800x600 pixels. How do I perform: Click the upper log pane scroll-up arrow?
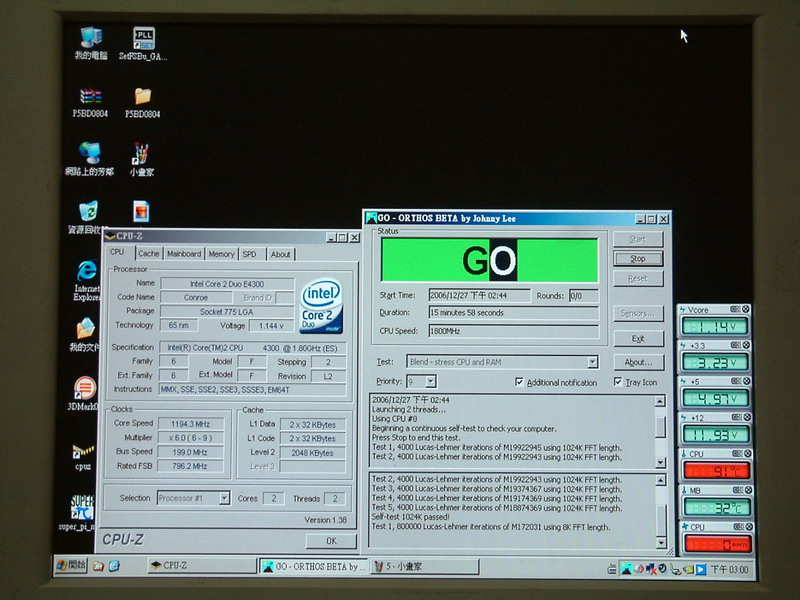point(660,401)
